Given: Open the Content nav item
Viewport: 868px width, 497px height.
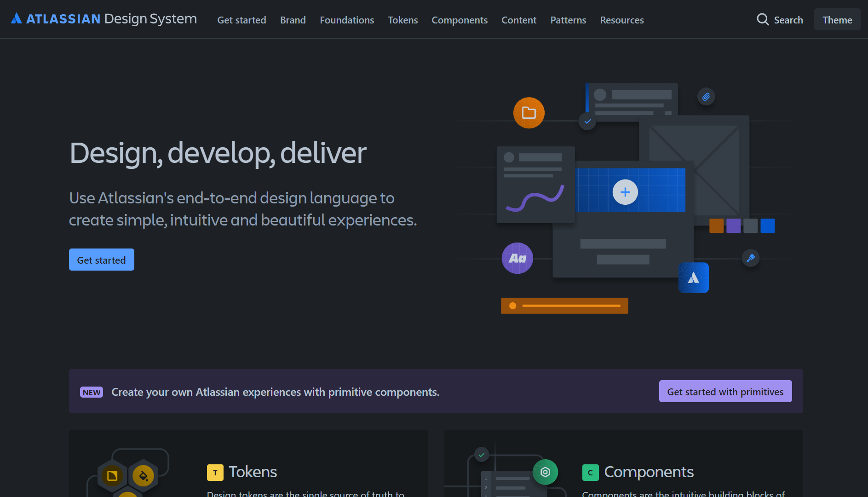Looking at the screenshot, I should 519,20.
